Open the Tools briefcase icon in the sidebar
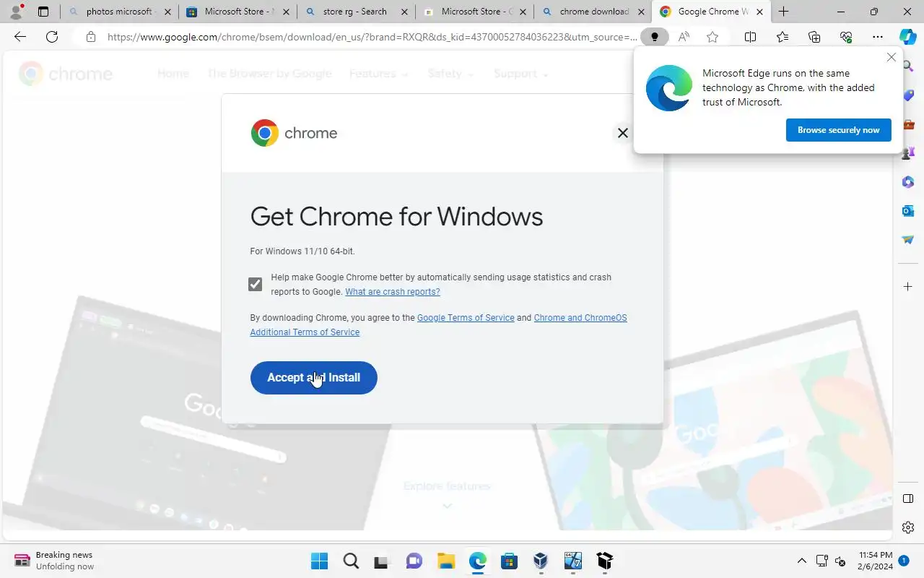 pos(908,124)
